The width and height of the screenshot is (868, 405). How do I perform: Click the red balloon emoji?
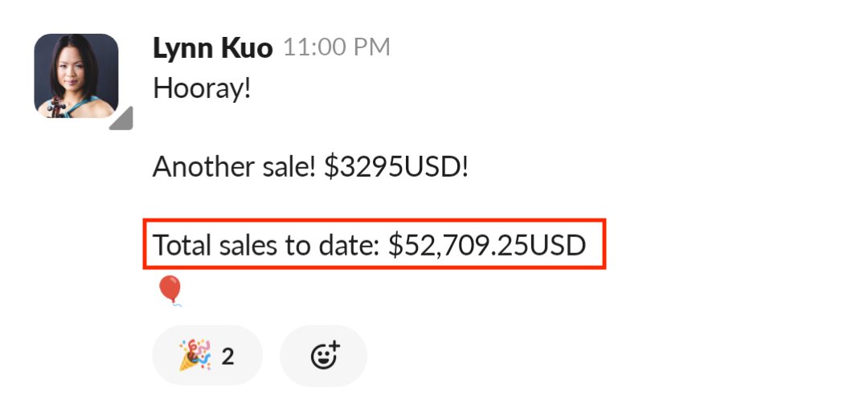(x=169, y=290)
